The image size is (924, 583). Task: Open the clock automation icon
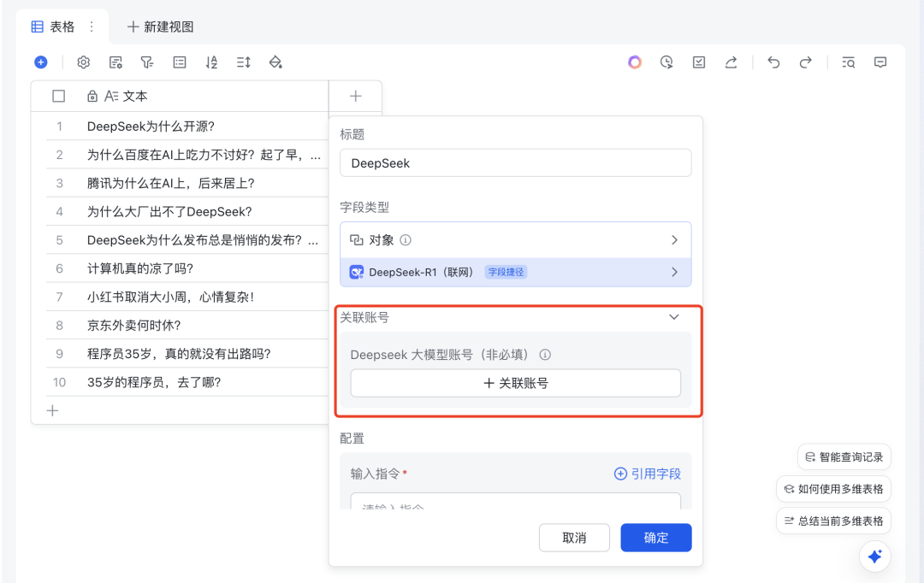coord(666,62)
